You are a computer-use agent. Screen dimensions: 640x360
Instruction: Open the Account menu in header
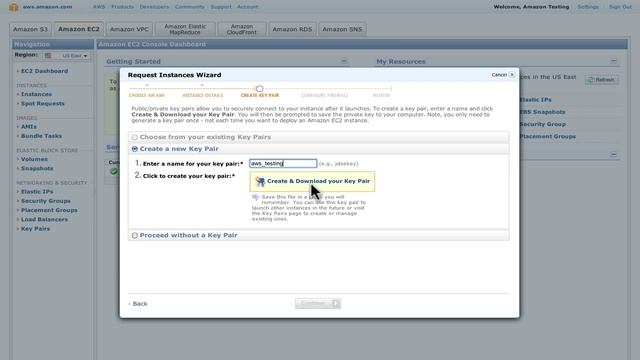pos(247,7)
